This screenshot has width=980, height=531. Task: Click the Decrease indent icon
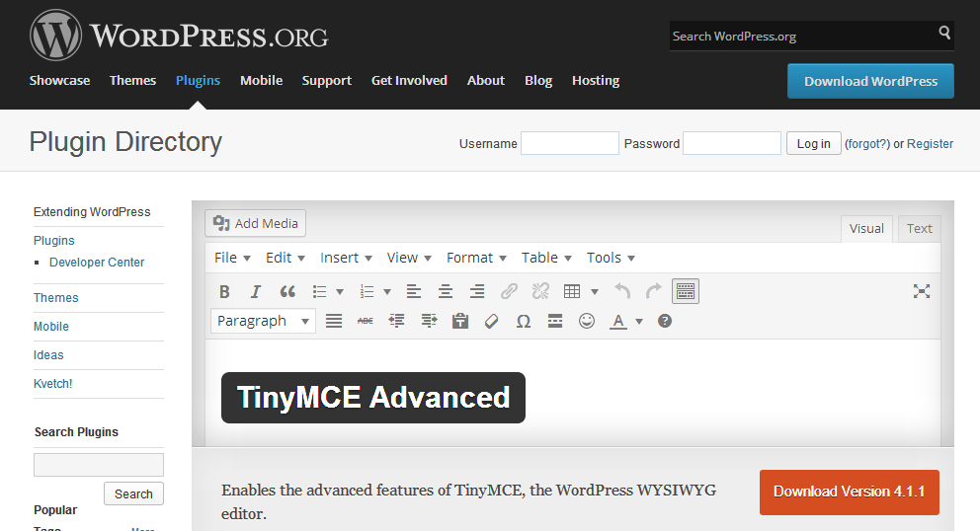click(397, 321)
